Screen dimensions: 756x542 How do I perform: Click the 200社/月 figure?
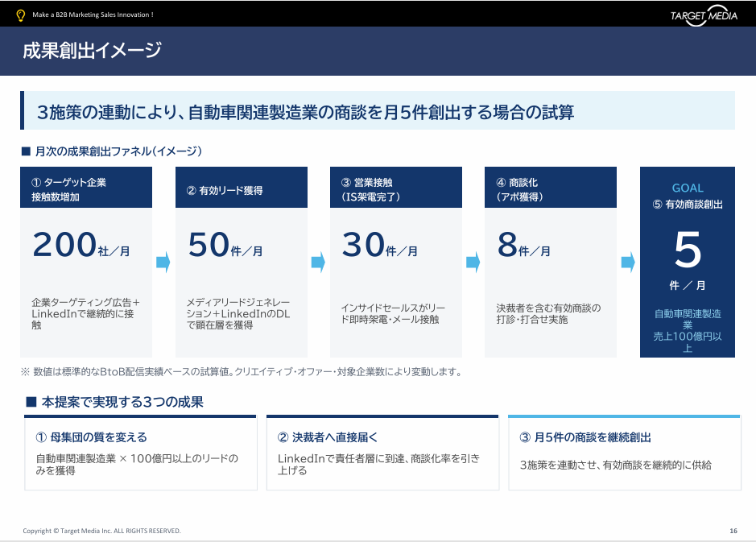click(81, 245)
